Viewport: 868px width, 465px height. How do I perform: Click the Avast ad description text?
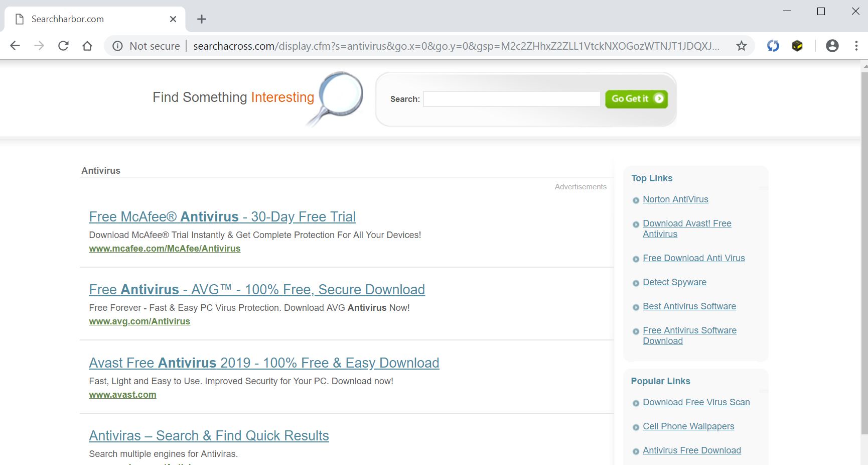tap(241, 381)
